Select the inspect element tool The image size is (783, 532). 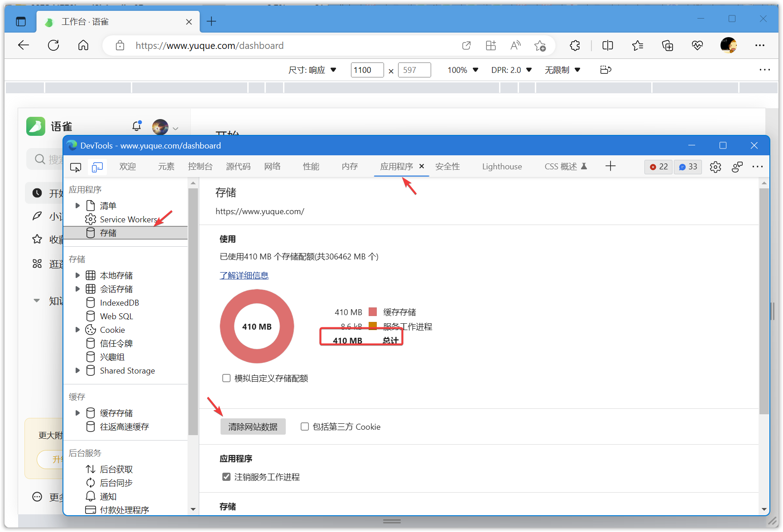tap(76, 167)
